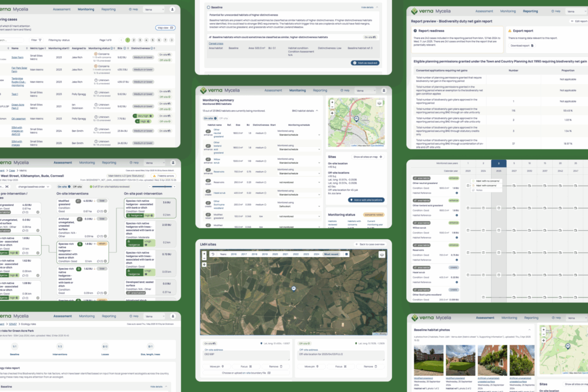Open Delta short schedule dropdown
This screenshot has width=588, height=392.
tap(299, 207)
